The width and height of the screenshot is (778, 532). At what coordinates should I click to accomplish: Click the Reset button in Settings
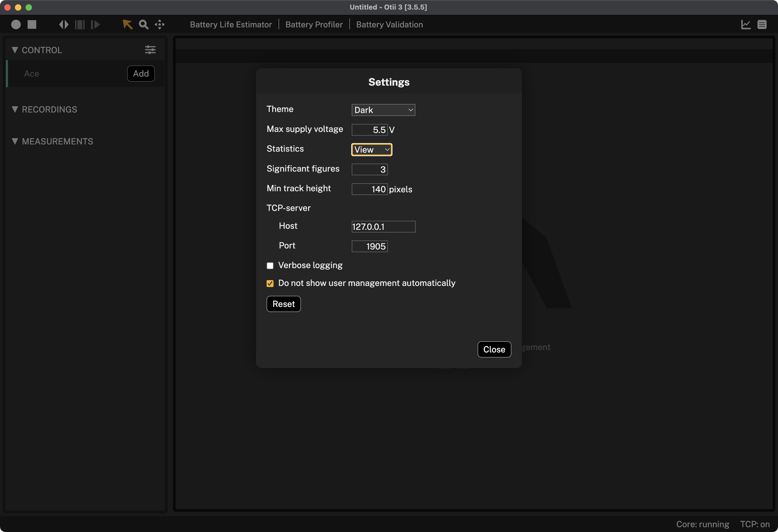284,304
